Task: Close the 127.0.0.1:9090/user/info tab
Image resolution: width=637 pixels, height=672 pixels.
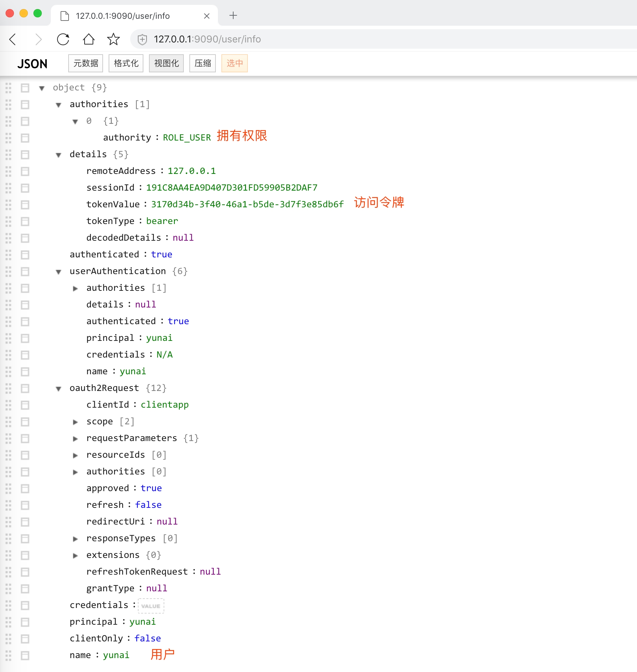Action: coord(207,16)
